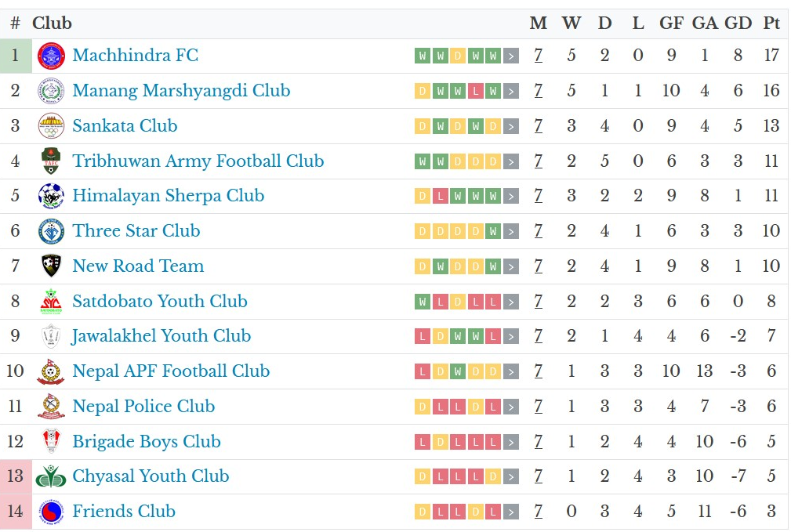Image resolution: width=791 pixels, height=532 pixels.
Task: Open Brigade Boys Club matches played link
Action: click(x=538, y=442)
